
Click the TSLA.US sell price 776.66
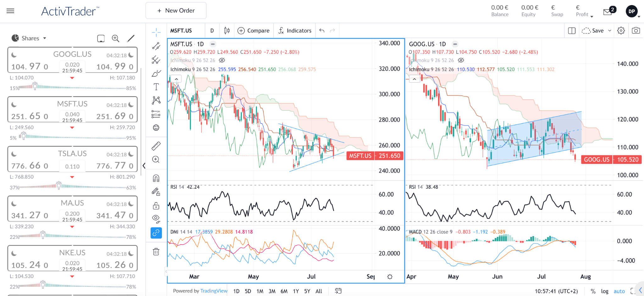pos(30,165)
